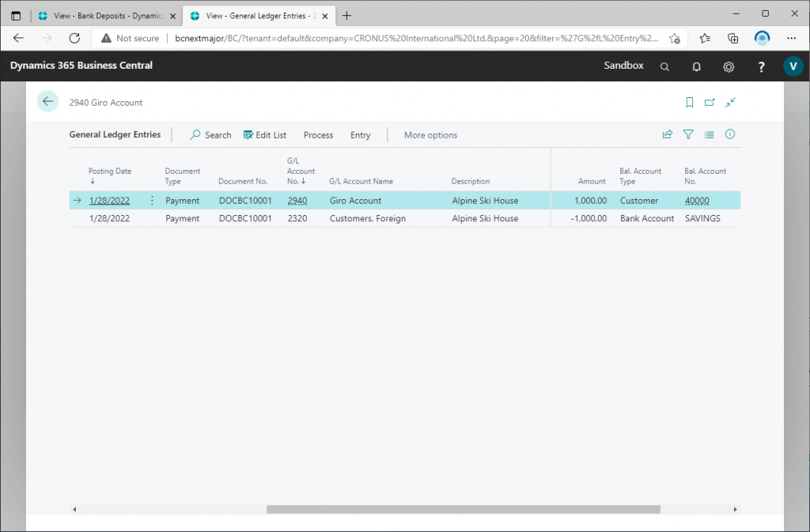The image size is (810, 532).
Task: Open the Bal. Account No. column header menu
Action: [x=705, y=176]
